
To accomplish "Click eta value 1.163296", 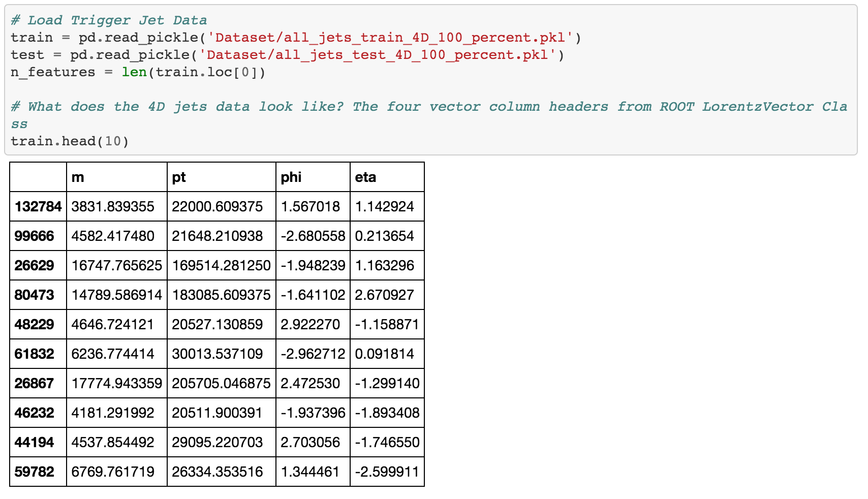I will point(385,265).
